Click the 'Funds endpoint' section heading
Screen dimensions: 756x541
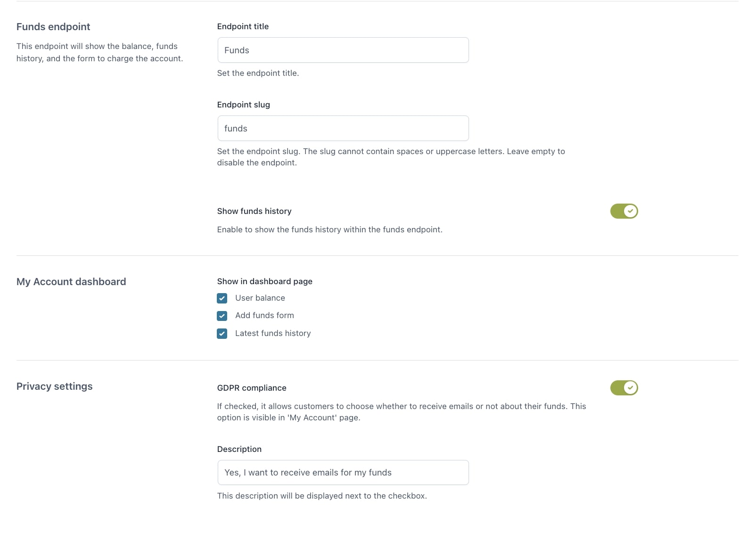tap(53, 27)
